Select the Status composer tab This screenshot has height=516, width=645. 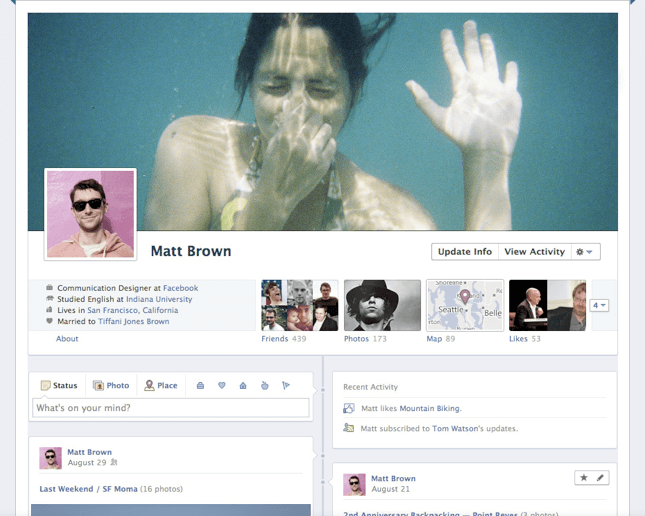(59, 386)
